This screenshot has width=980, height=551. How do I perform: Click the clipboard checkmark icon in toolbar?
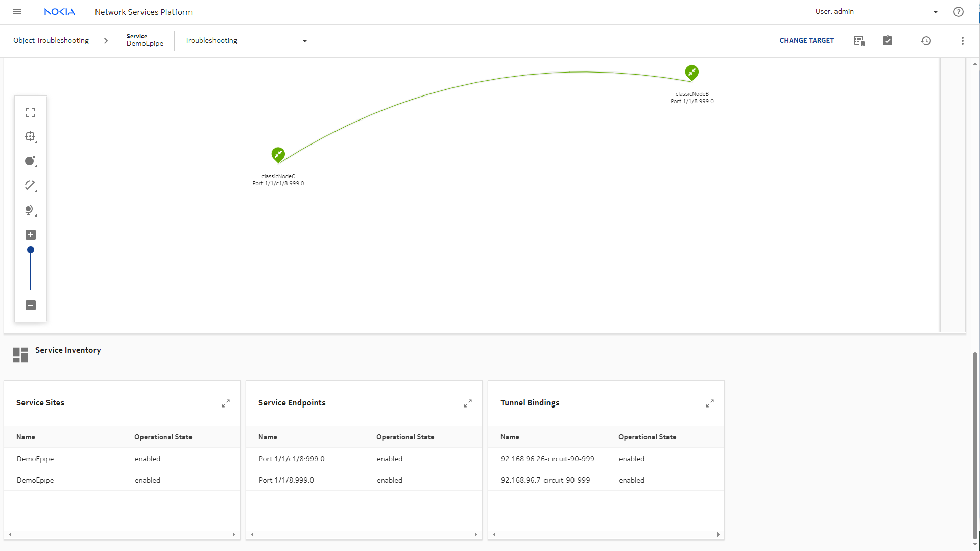(888, 41)
